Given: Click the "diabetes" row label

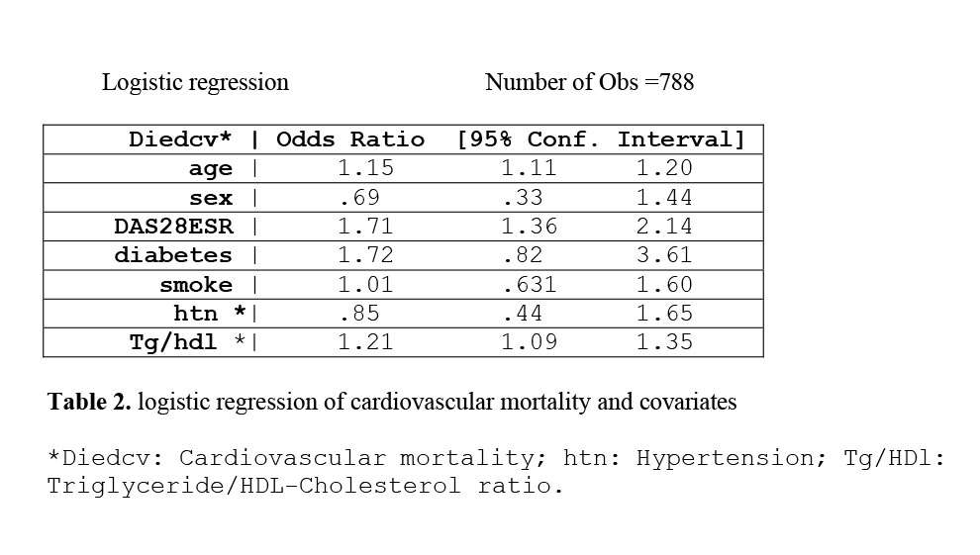Looking at the screenshot, I should tap(173, 255).
